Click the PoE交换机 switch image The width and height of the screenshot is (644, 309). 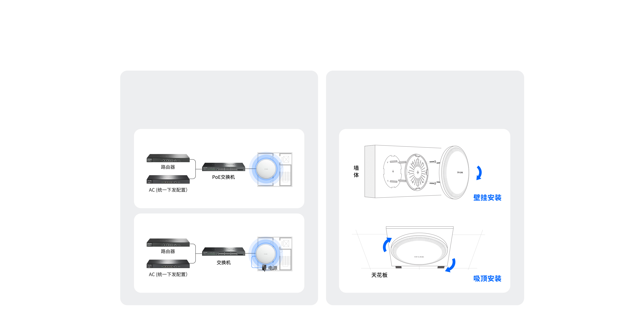point(224,167)
